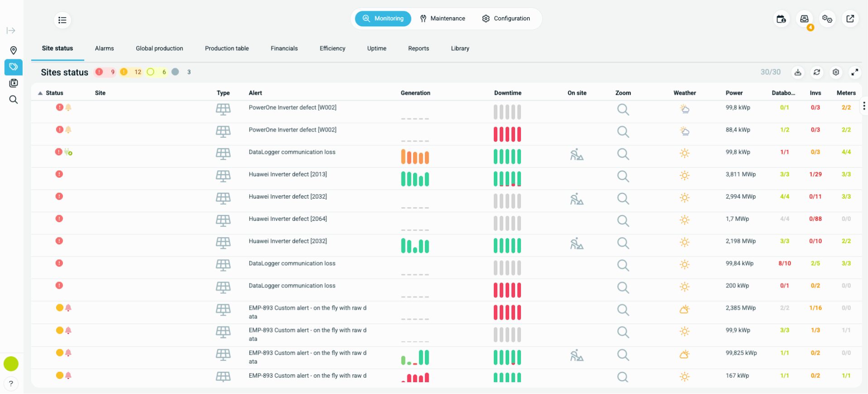This screenshot has width=868, height=394.
Task: Expand the collapsed left sidebar
Action: [x=11, y=31]
